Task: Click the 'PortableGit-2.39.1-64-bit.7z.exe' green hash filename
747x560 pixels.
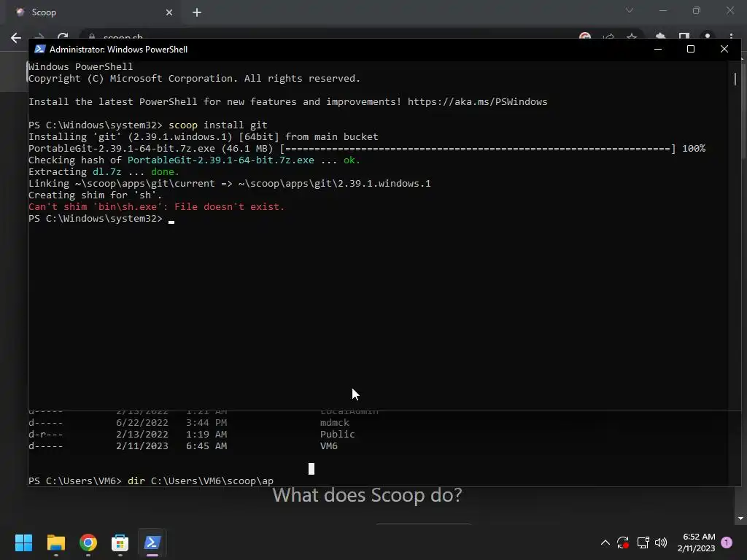Action: point(220,160)
